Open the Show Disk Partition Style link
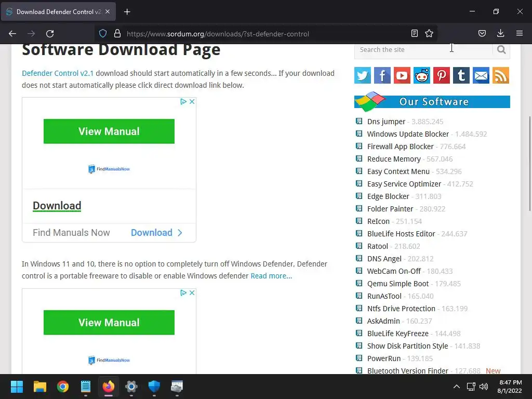Viewport: 532px width, 399px height. tap(407, 346)
